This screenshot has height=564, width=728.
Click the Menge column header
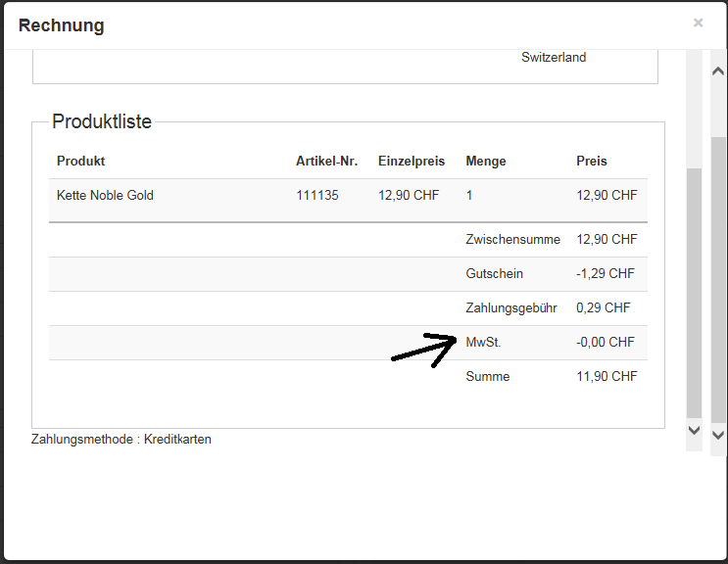point(486,162)
